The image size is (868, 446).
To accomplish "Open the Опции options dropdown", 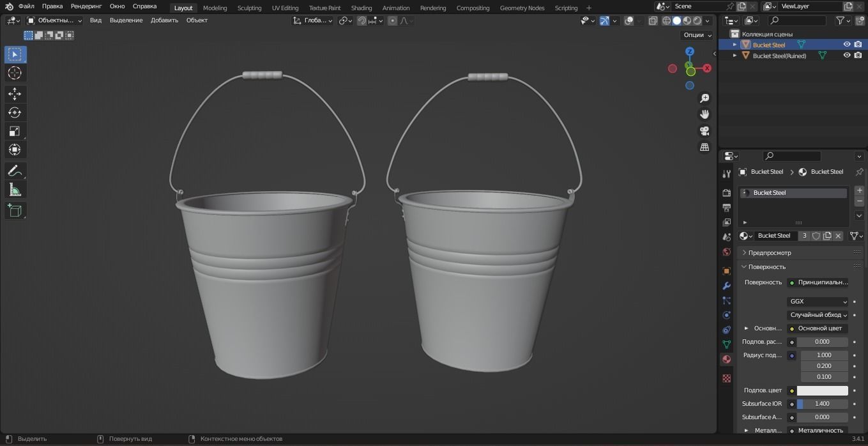I will point(697,35).
